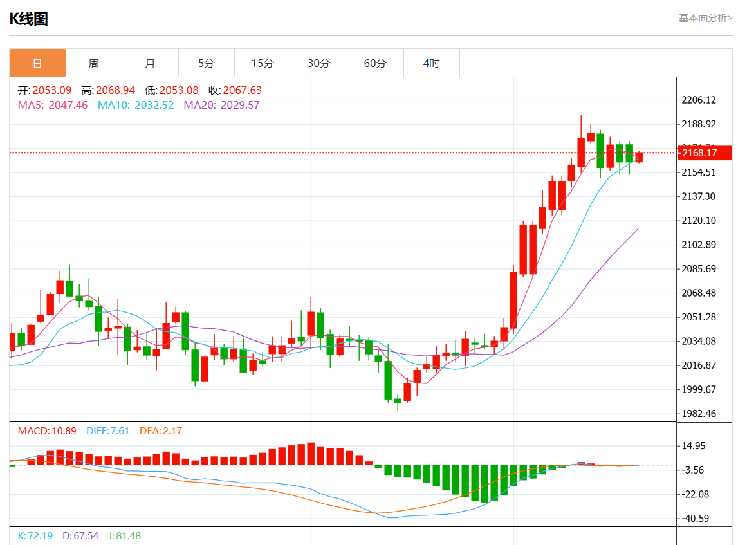Open the 月 monthly chart tab
Image resolution: width=756 pixels, height=545 pixels.
point(150,63)
